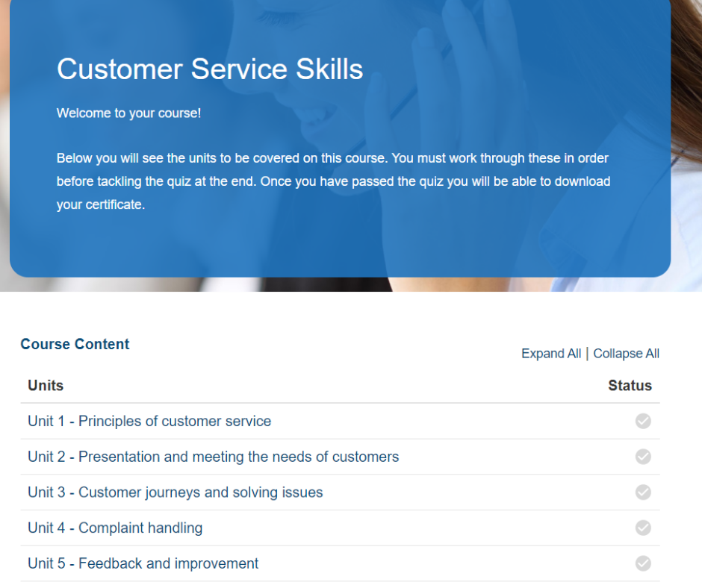This screenshot has width=702, height=588.
Task: Click the Feedback and improvement status icon
Action: coord(643,563)
